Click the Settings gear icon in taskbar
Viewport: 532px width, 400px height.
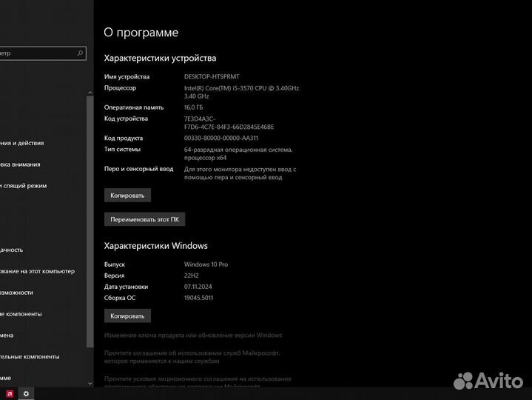pyautogui.click(x=27, y=393)
